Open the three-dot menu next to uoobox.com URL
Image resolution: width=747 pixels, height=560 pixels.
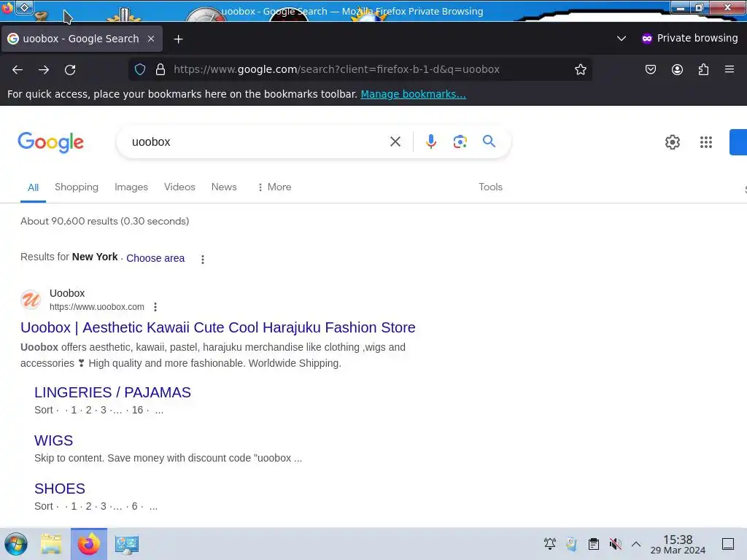pos(155,307)
